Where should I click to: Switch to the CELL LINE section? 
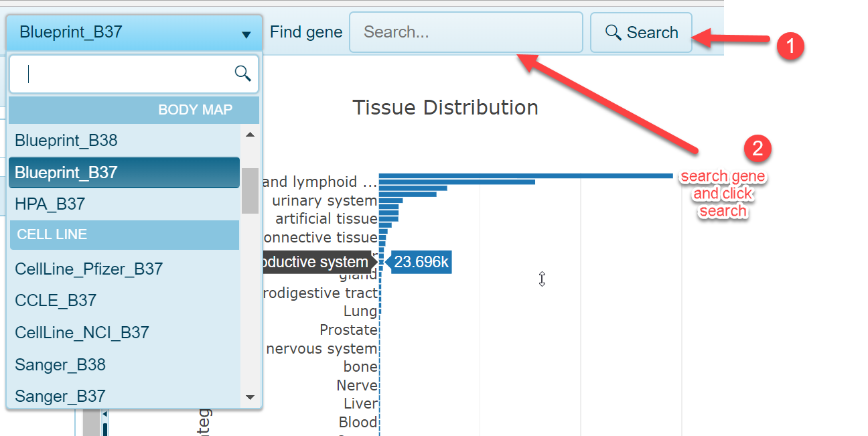tap(52, 234)
